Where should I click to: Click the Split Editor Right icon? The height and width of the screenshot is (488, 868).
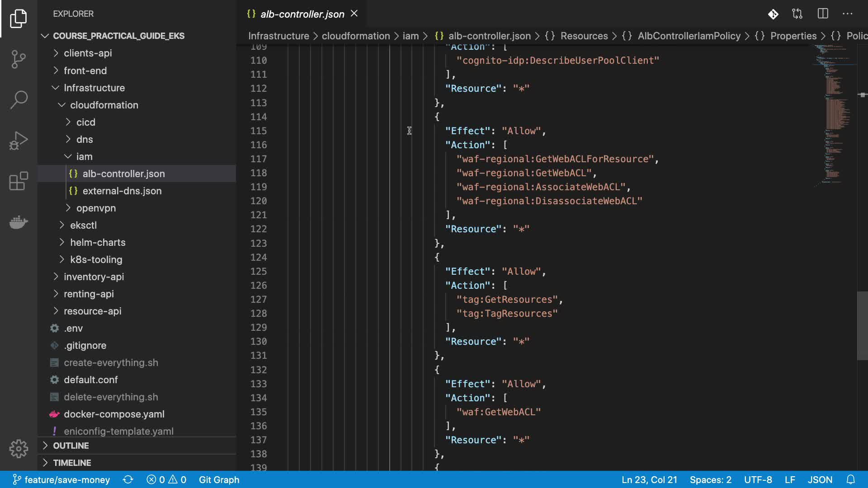coord(823,14)
